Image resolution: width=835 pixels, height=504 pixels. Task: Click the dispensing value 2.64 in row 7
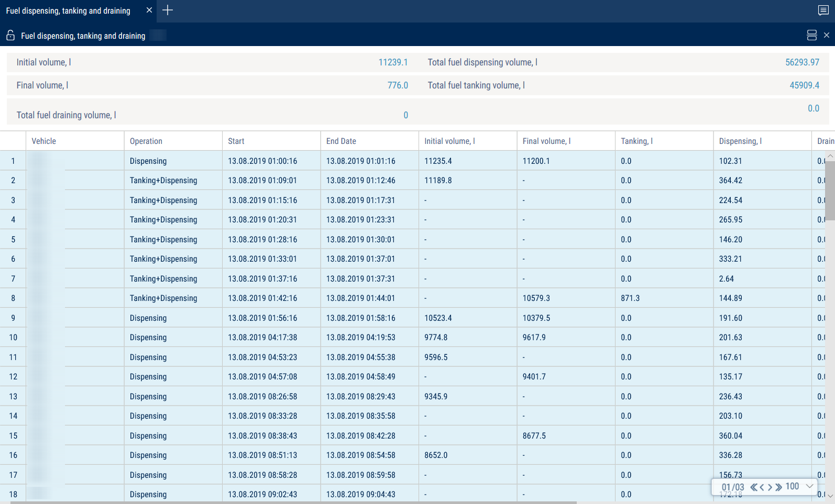coord(726,279)
